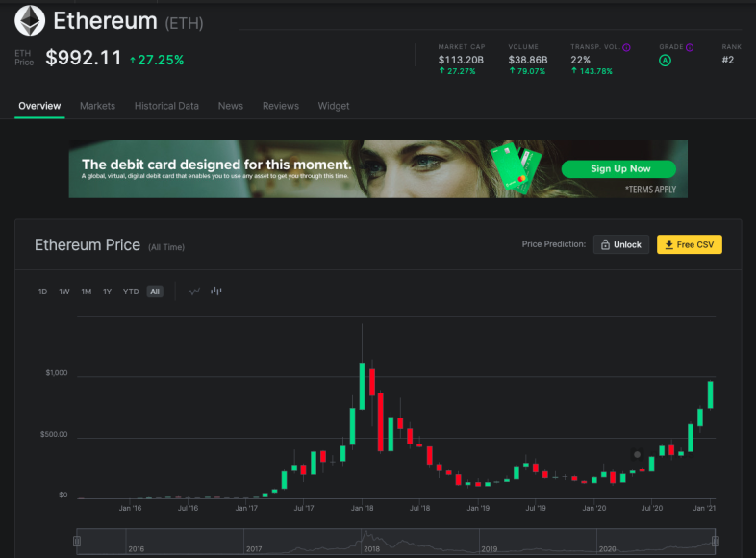Open the Historical Data tab

pyautogui.click(x=166, y=106)
